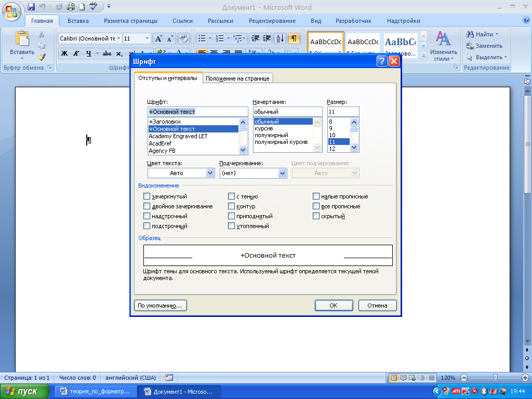Toggle the show paragraph marks ¶ icon

(x=294, y=38)
